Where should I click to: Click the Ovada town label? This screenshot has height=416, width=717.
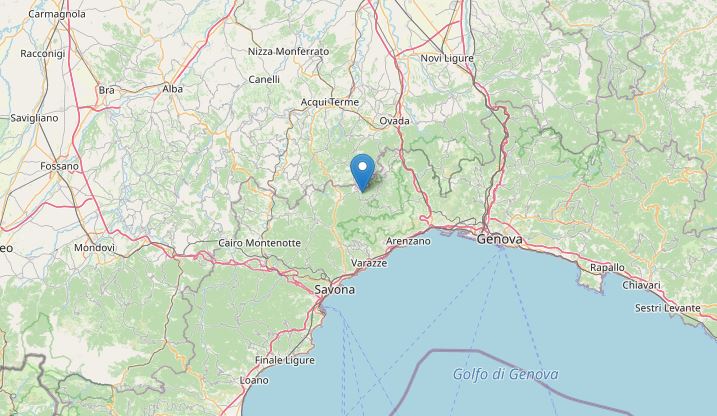point(395,121)
